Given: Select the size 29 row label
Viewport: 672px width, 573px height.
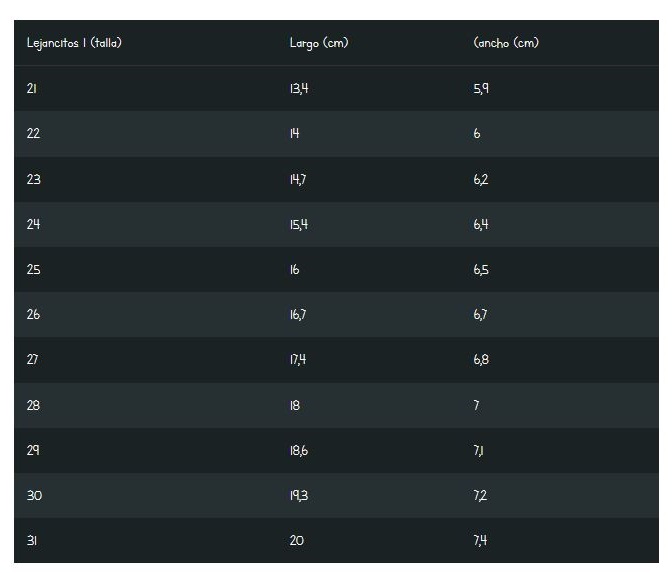Looking at the screenshot, I should (33, 451).
